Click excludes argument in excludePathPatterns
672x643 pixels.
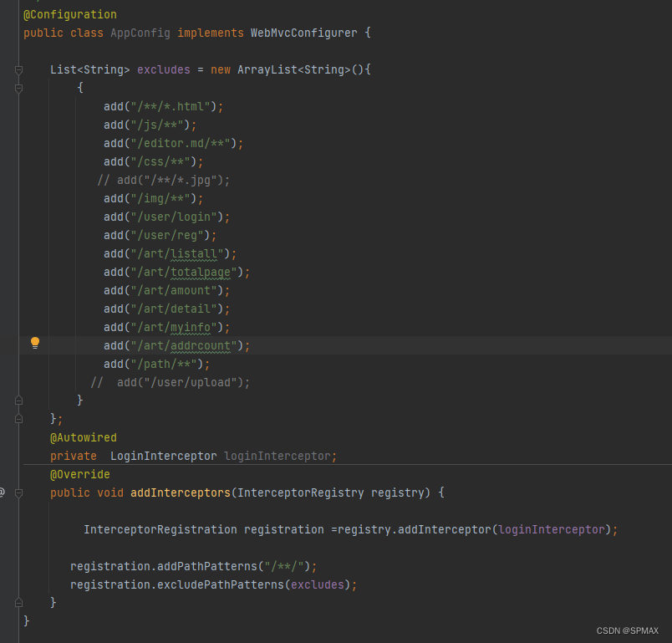[317, 584]
